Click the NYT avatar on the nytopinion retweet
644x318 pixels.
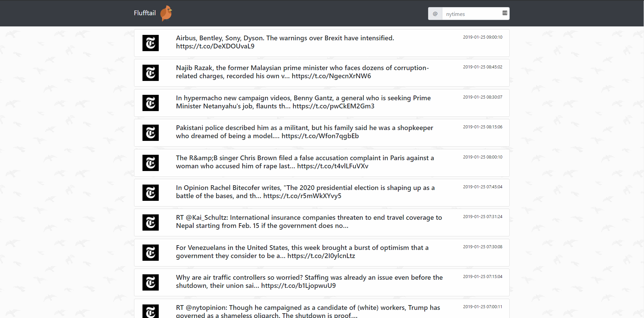pos(151,311)
